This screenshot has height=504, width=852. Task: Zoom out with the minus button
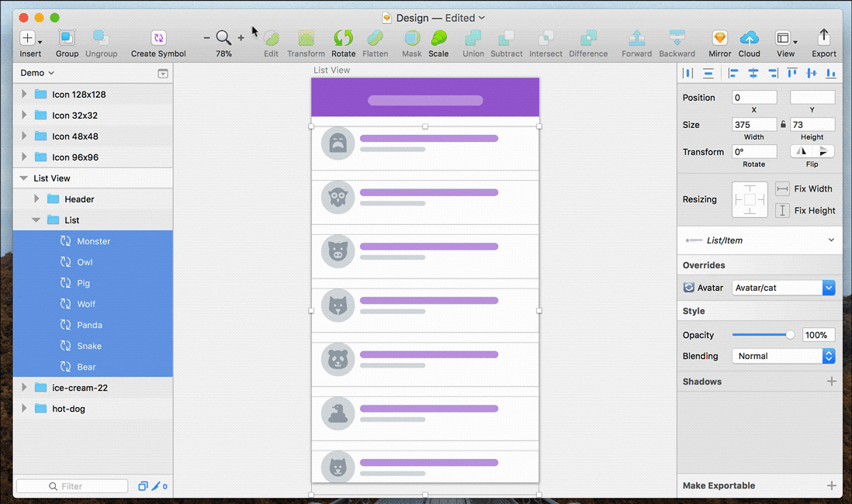point(206,38)
